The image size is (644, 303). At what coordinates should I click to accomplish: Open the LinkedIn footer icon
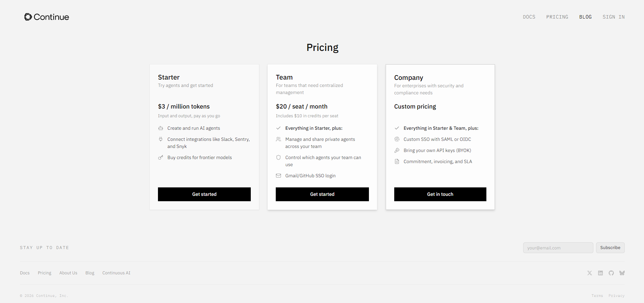coord(600,273)
